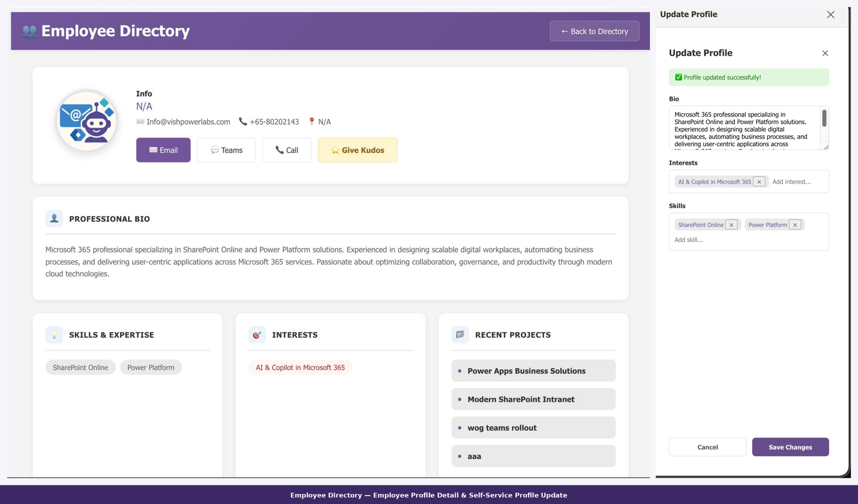Click the envelope icon beside email address
The image size is (858, 504).
[x=140, y=121]
